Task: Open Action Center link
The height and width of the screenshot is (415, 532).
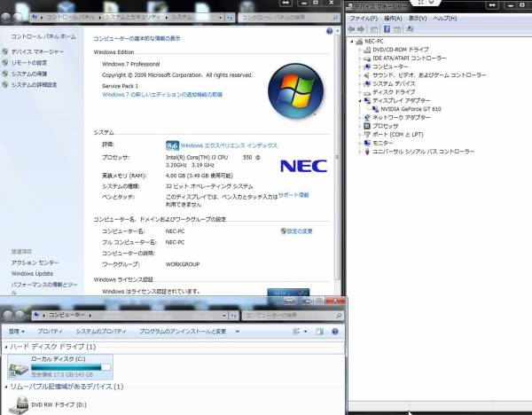Action: point(35,262)
